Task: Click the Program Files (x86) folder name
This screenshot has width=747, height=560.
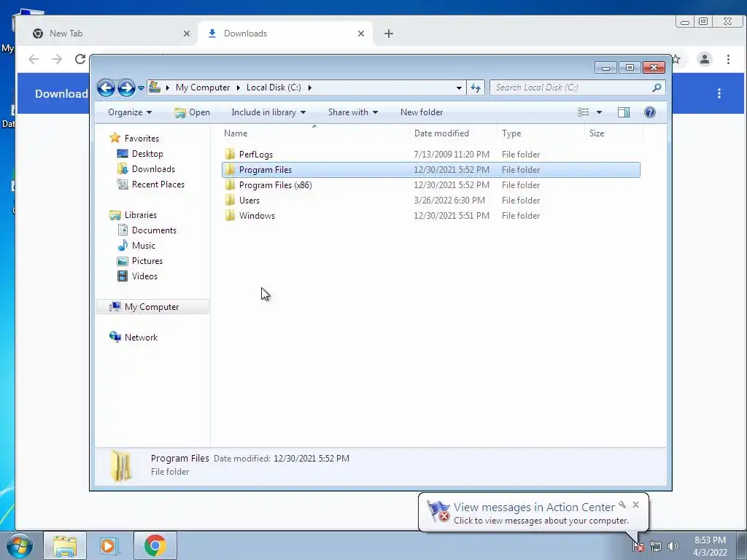Action: (275, 185)
